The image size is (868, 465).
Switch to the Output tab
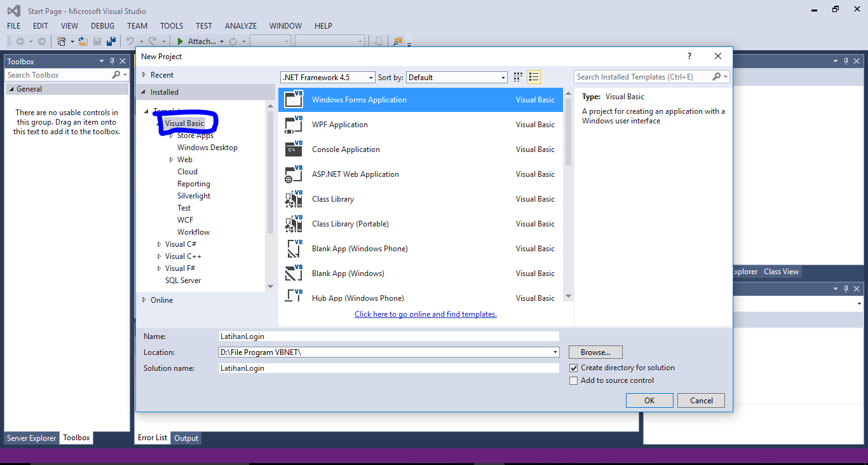tap(186, 438)
